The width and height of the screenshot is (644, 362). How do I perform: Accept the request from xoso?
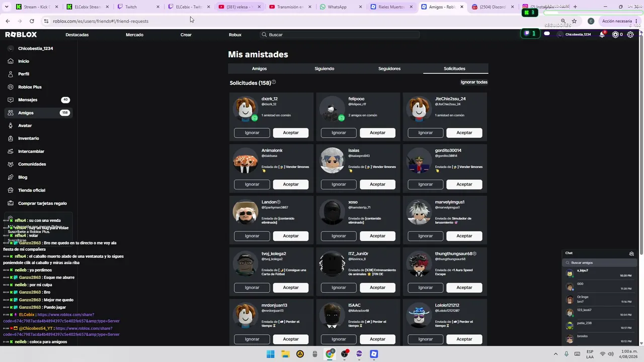coord(378,236)
